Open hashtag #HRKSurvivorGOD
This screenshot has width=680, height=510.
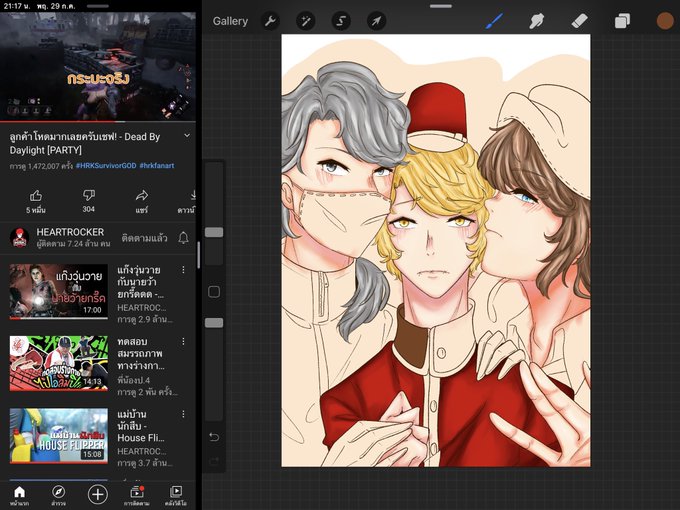coord(106,166)
